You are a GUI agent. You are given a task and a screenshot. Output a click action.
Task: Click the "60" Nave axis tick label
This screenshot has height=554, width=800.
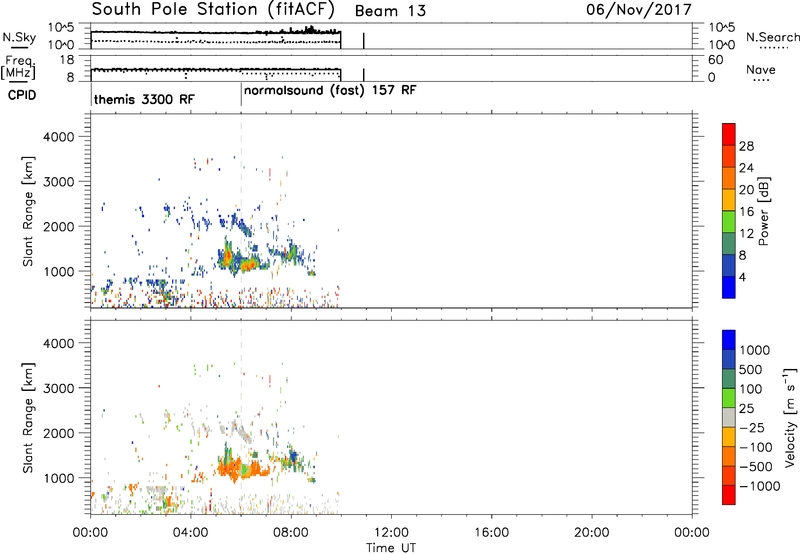coord(715,60)
